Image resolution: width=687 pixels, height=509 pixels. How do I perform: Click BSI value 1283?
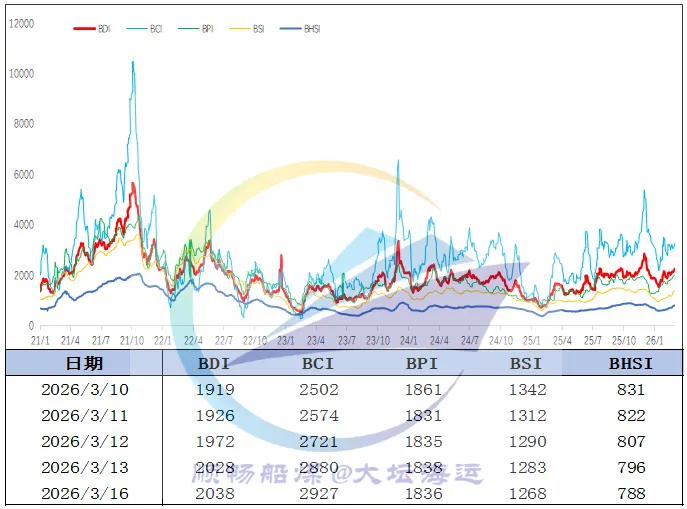[528, 467]
